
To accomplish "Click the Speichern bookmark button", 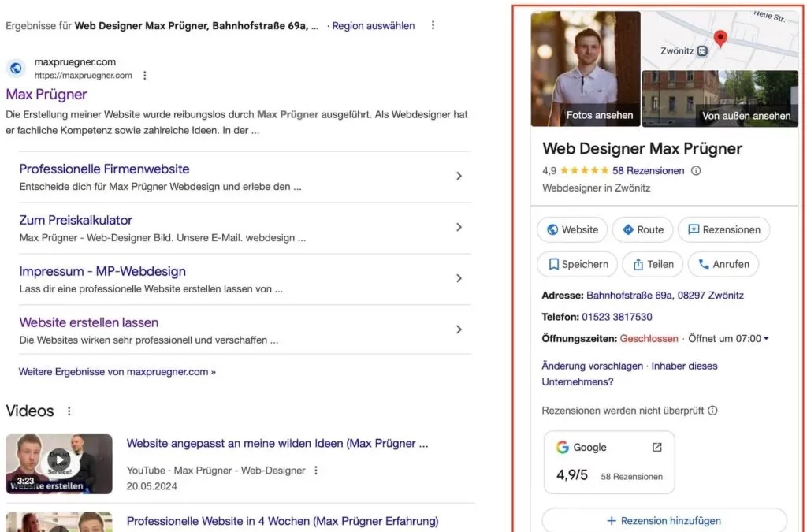I will 577,264.
